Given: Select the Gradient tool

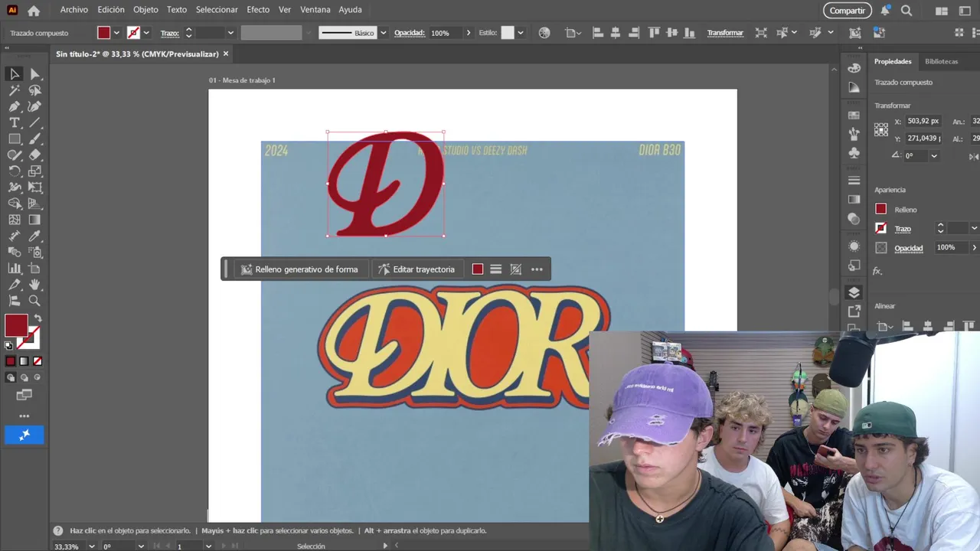Looking at the screenshot, I should [34, 220].
